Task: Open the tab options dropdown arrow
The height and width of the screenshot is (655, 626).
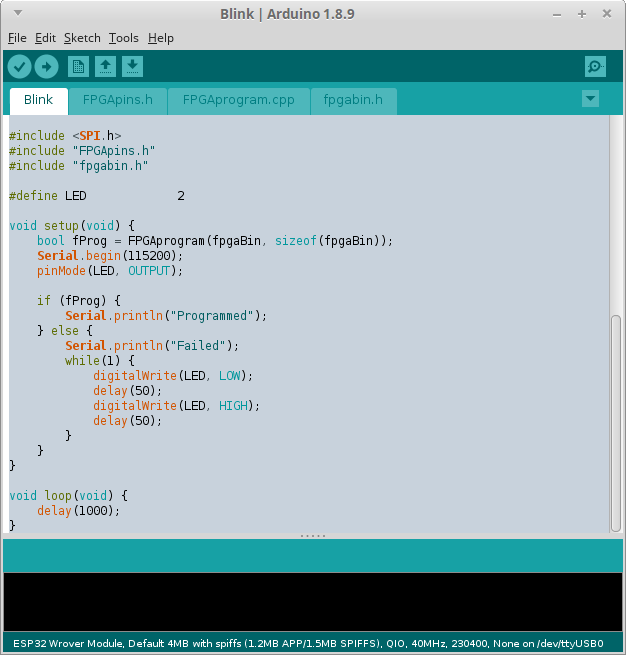Action: [x=591, y=99]
